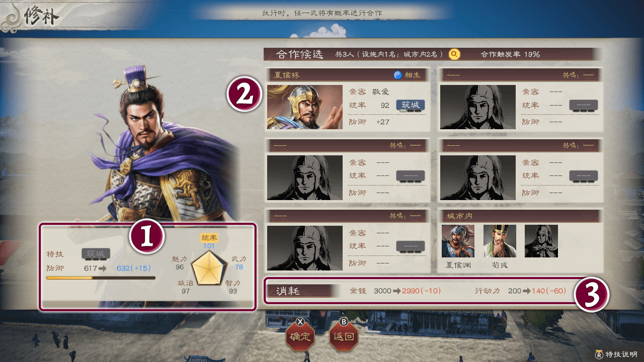Click the numbered circle marker 1
The width and height of the screenshot is (644, 362).
(146, 236)
